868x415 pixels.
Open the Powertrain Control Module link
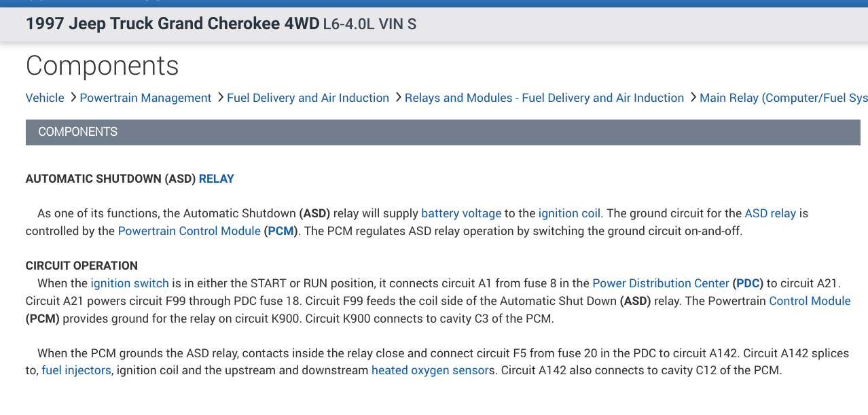coord(189,231)
